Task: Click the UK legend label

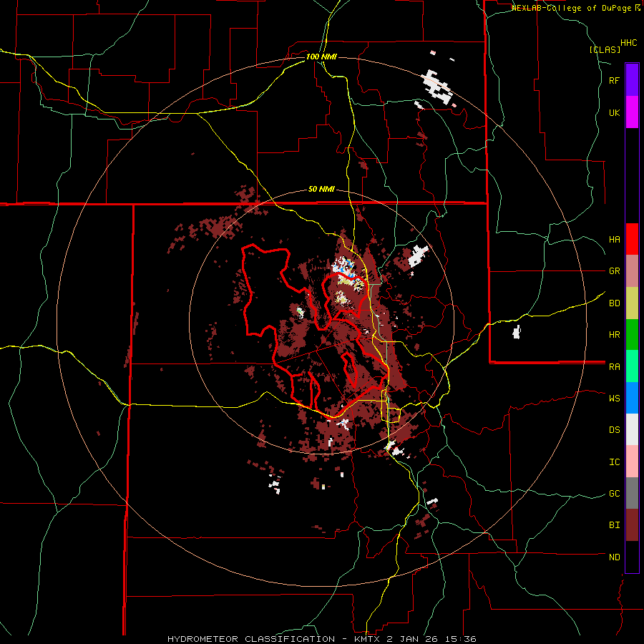Action: [614, 112]
